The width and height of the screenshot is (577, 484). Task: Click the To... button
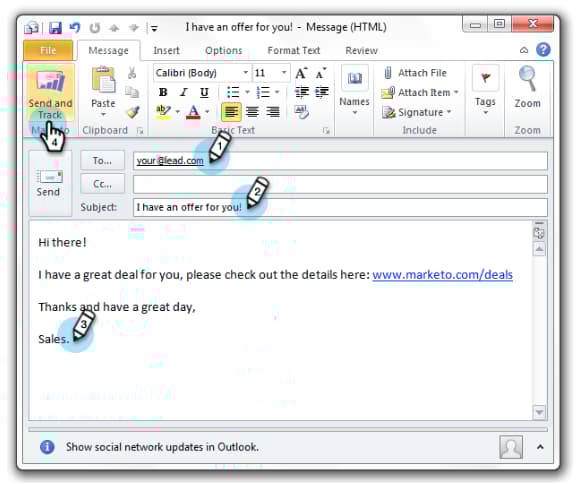(102, 160)
